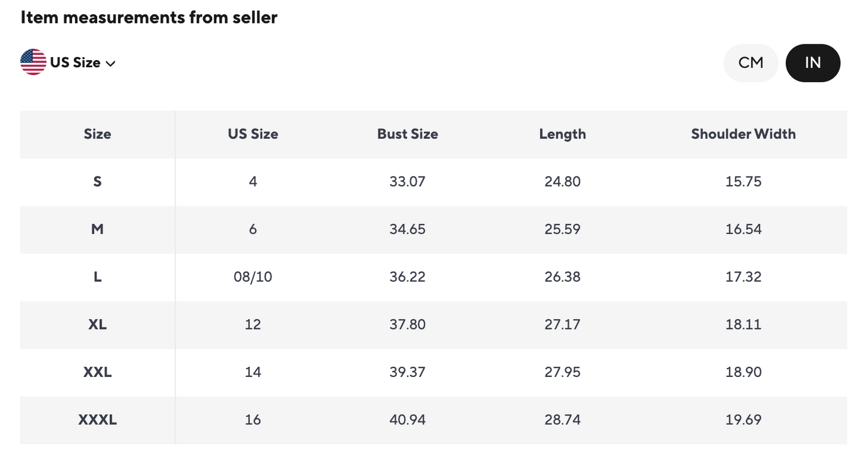Click the Item measurements from seller heading

pyautogui.click(x=149, y=17)
